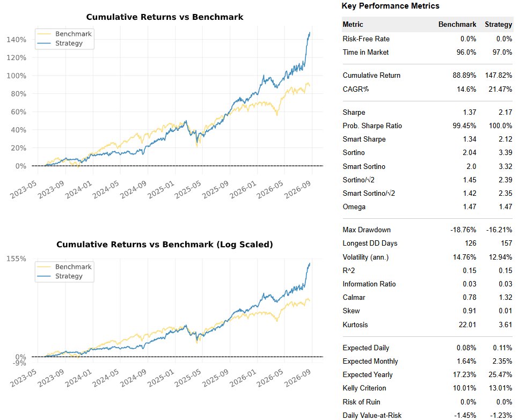The width and height of the screenshot is (519, 420).
Task: Click the 'R^2' row label
Action: pyautogui.click(x=348, y=271)
